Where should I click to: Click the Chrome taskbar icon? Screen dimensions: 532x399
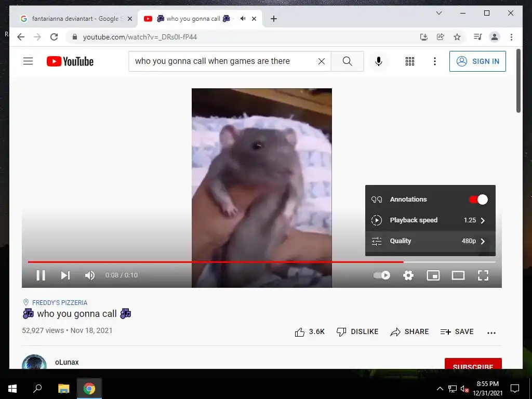click(x=89, y=389)
